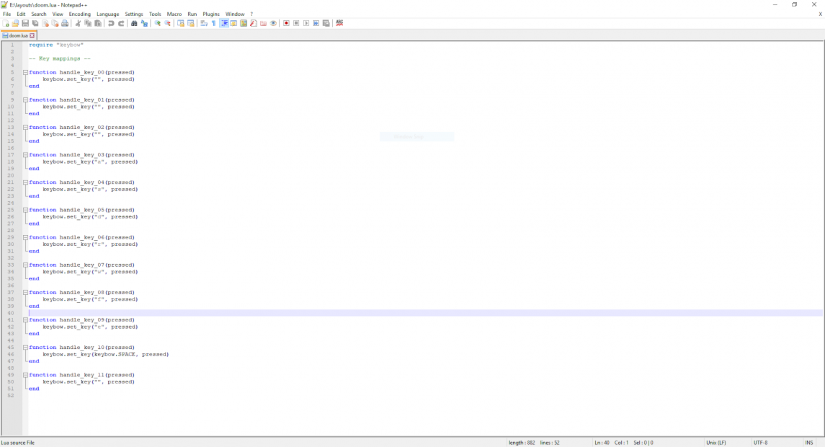Click the Undo arrow icon
Image resolution: width=825 pixels, height=447 pixels.
click(x=111, y=23)
